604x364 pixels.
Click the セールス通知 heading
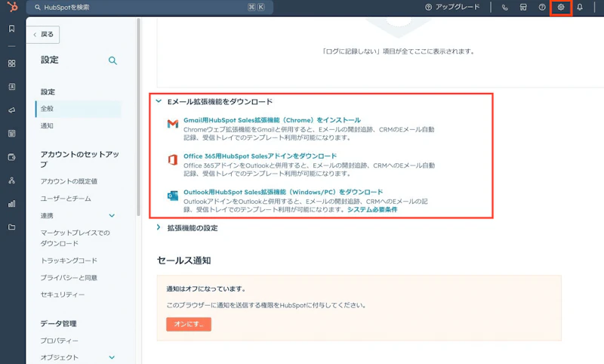[x=184, y=261]
